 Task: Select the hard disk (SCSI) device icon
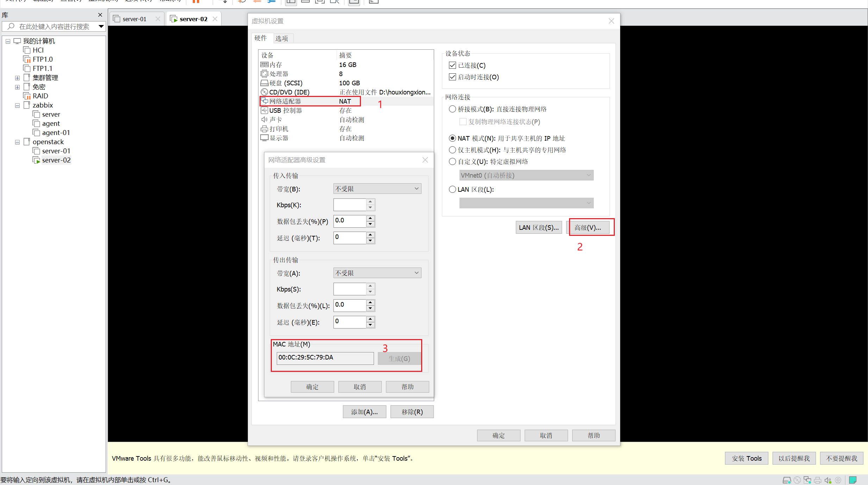pyautogui.click(x=264, y=83)
